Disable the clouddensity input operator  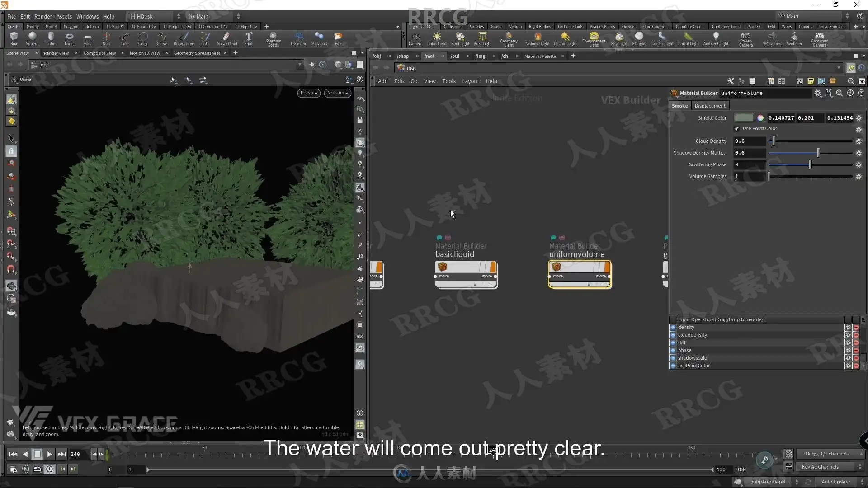856,335
